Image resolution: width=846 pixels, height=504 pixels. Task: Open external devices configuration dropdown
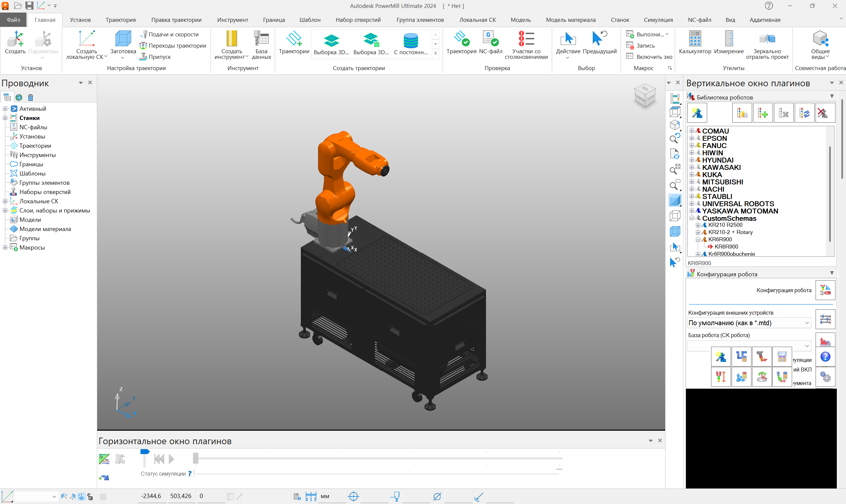[x=749, y=323]
